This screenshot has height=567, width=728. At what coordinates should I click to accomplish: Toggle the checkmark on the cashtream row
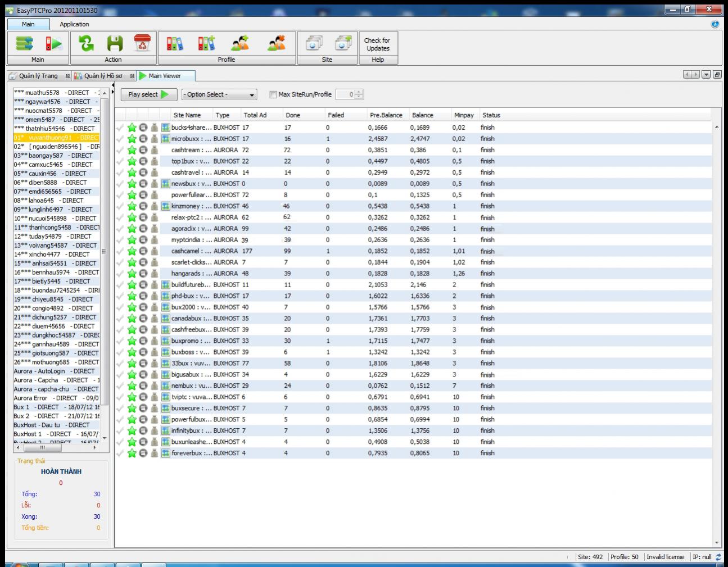120,150
